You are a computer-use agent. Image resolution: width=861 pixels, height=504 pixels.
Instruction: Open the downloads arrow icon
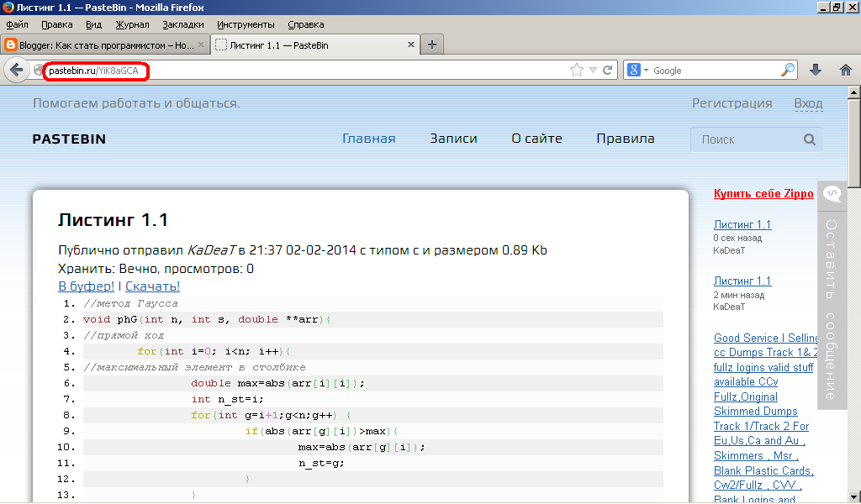click(816, 70)
